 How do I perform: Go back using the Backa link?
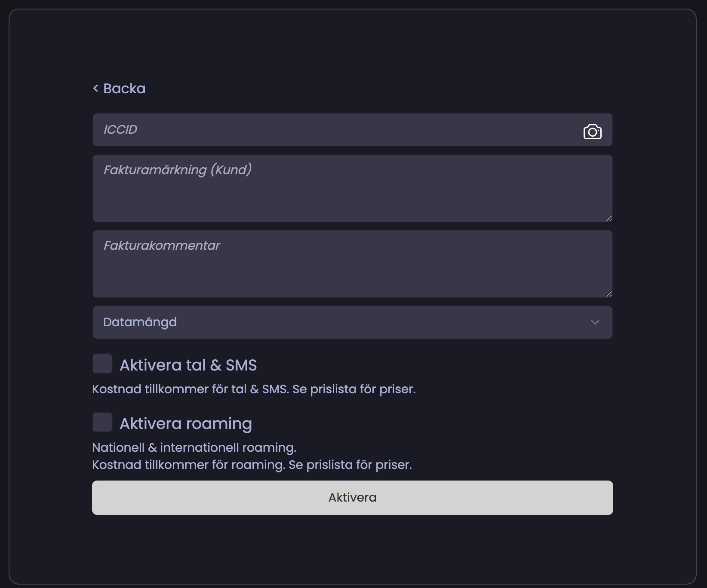(124, 89)
